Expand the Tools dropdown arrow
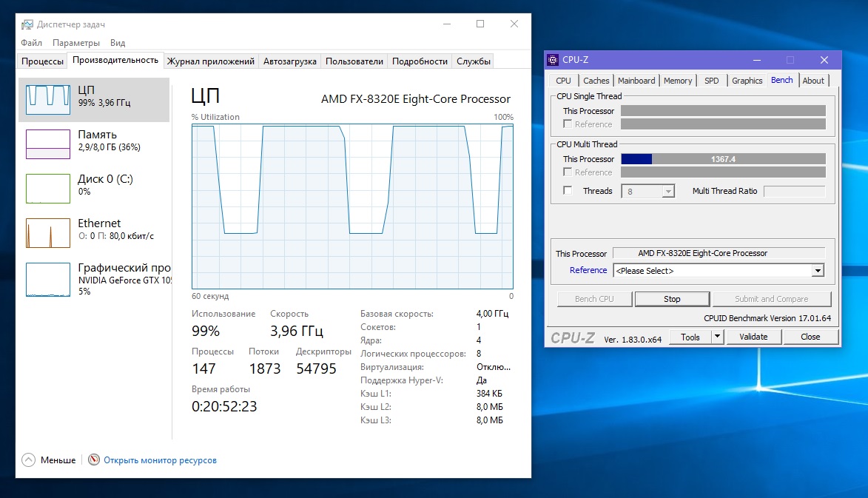Screen dimensions: 868x498 click(718, 337)
